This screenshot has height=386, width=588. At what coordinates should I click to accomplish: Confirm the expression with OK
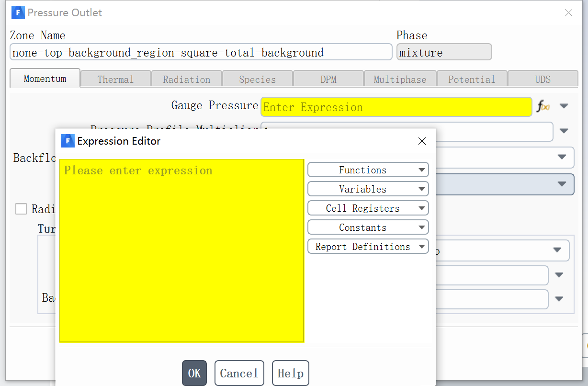[194, 373]
